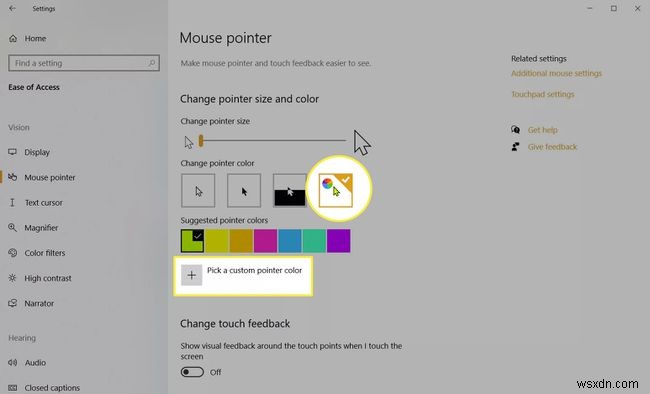650x394 pixels.
Task: Click Pick a custom pointer color label
Action: [255, 270]
